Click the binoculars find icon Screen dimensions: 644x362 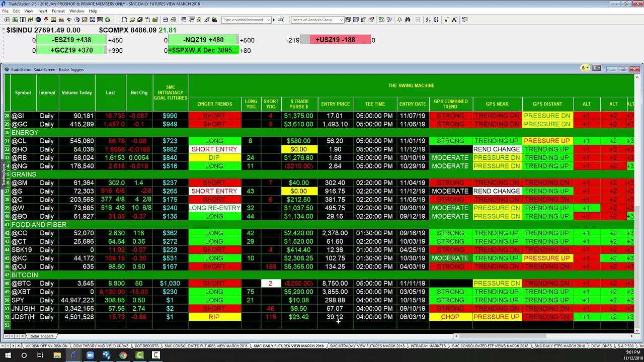point(408,20)
